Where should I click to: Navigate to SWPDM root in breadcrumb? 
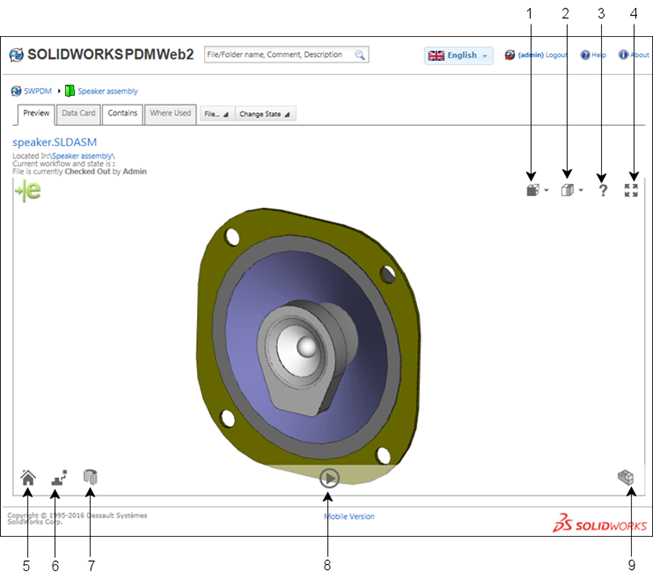click(38, 91)
